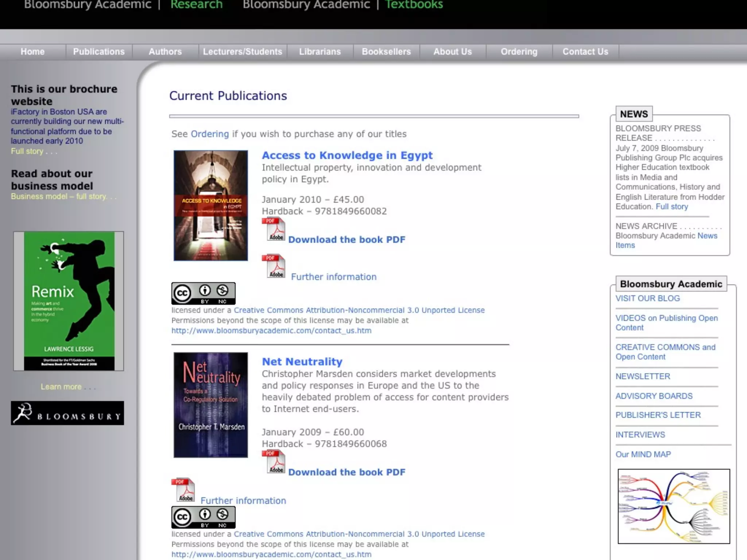This screenshot has height=560, width=747.
Task: Select Contact Us in the navigation bar
Action: 585,52
